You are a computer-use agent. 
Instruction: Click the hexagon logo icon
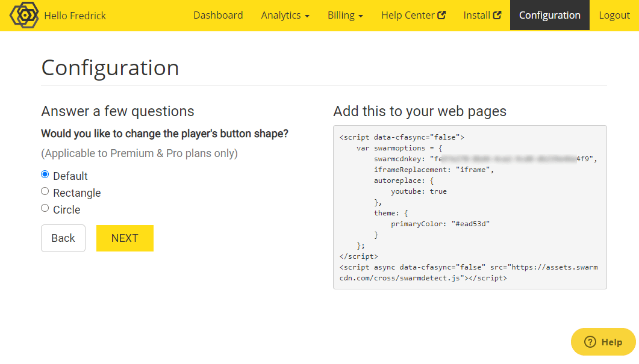pyautogui.click(x=24, y=15)
